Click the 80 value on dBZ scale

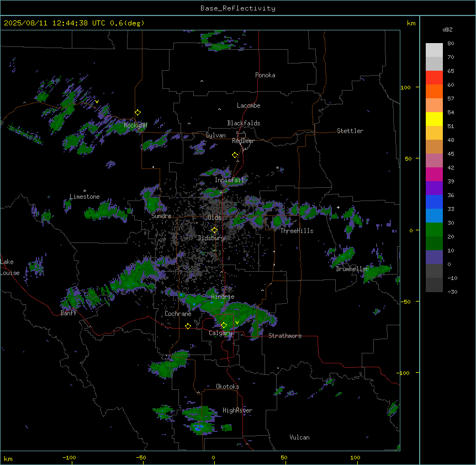(451, 44)
